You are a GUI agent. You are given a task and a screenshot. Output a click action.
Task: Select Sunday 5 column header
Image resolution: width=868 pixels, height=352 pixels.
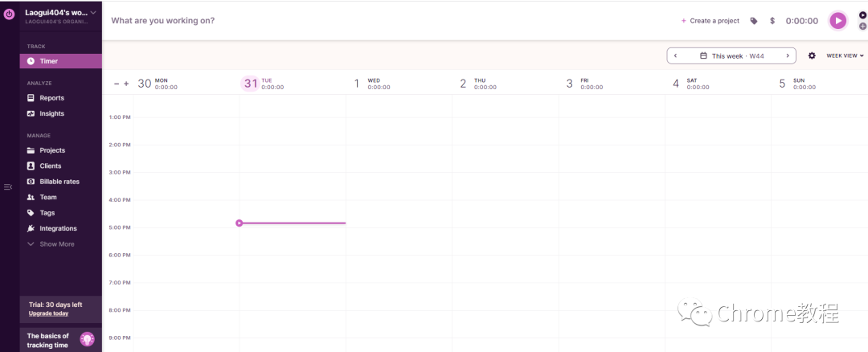pyautogui.click(x=798, y=84)
